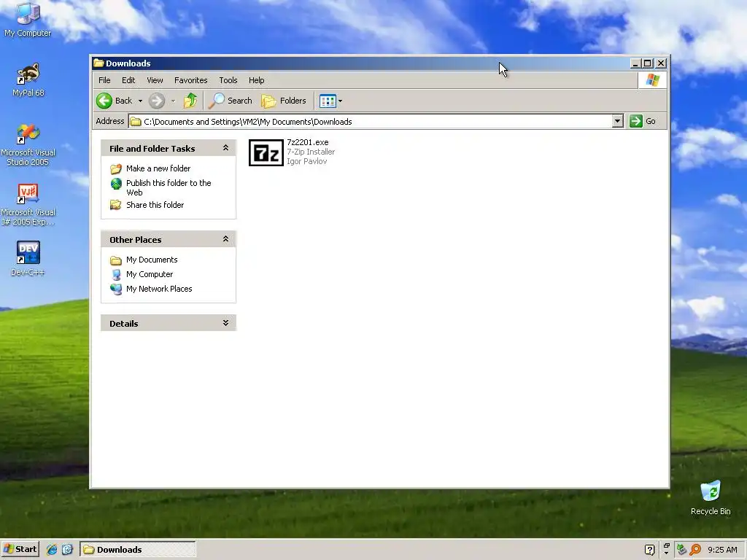The height and width of the screenshot is (560, 747).
Task: Collapse the File and Folder Tasks panel
Action: click(x=226, y=148)
